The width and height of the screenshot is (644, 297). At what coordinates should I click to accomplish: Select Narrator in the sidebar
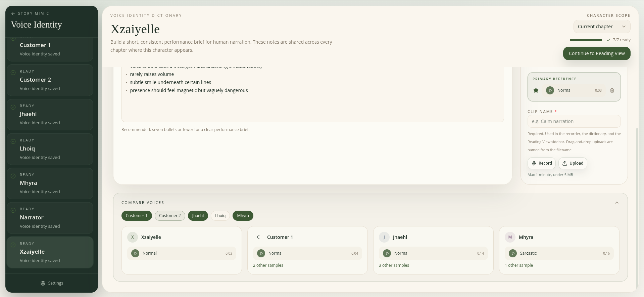pyautogui.click(x=50, y=218)
